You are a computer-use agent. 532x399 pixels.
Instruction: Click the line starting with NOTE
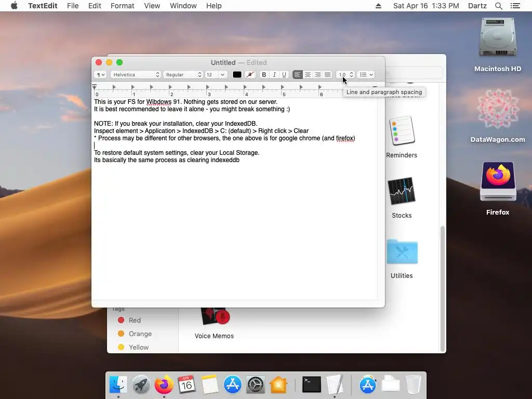click(176, 124)
